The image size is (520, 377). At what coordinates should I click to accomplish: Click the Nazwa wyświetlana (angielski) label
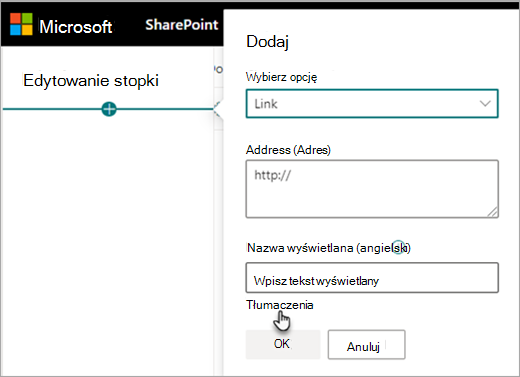[x=329, y=248]
